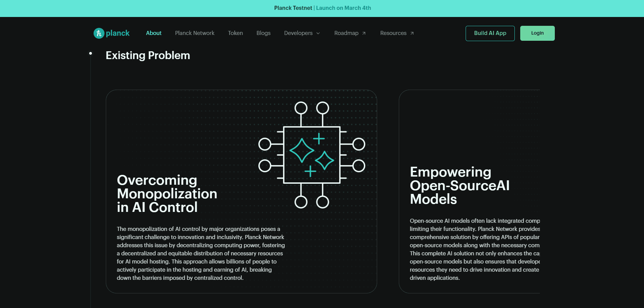The width and height of the screenshot is (644, 308).
Task: Click the Resources external arrow icon
Action: pos(412,33)
